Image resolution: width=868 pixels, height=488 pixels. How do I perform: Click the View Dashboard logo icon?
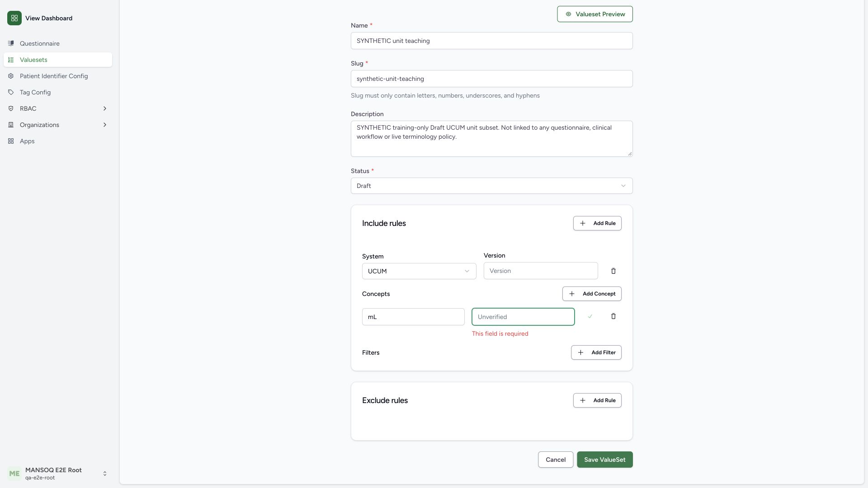14,18
